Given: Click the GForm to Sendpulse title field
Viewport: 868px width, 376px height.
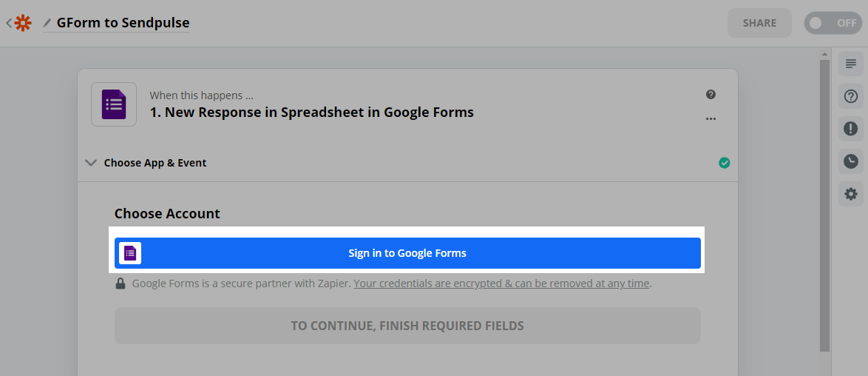Looking at the screenshot, I should 123,23.
